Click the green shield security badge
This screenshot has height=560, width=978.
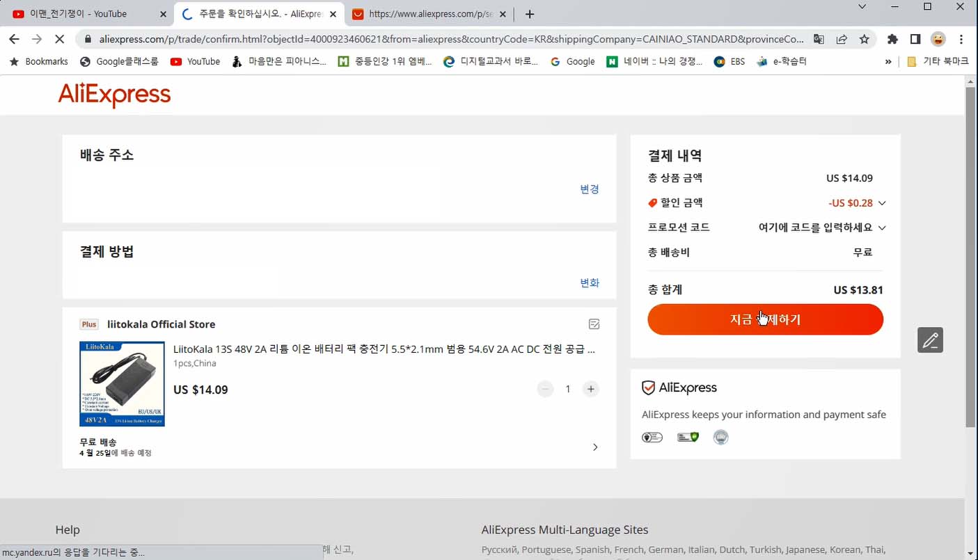688,438
